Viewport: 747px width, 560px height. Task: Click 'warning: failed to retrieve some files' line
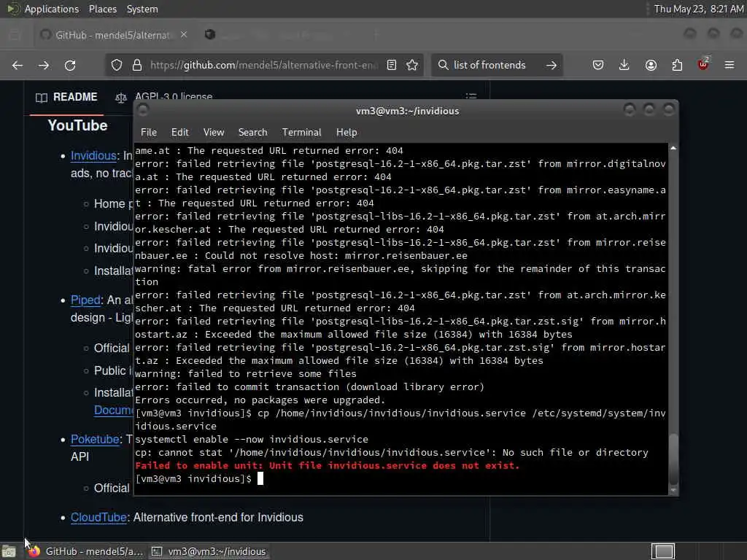pyautogui.click(x=246, y=374)
